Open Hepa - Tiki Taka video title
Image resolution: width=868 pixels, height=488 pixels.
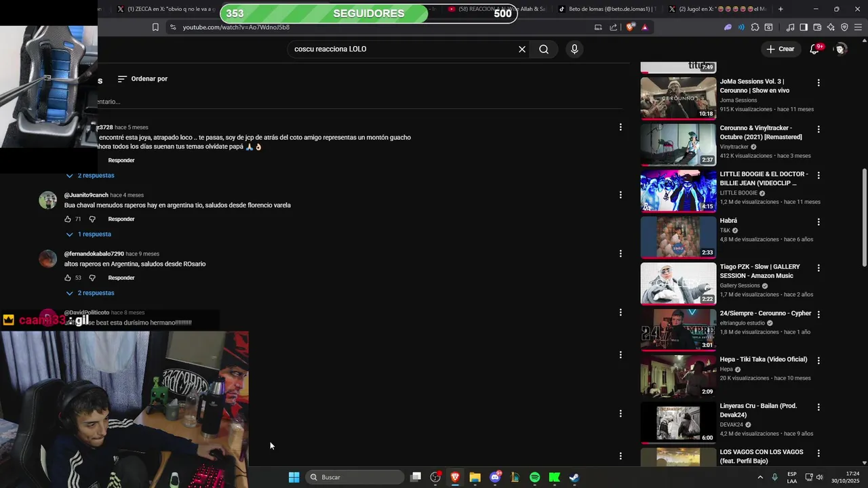pyautogui.click(x=764, y=360)
